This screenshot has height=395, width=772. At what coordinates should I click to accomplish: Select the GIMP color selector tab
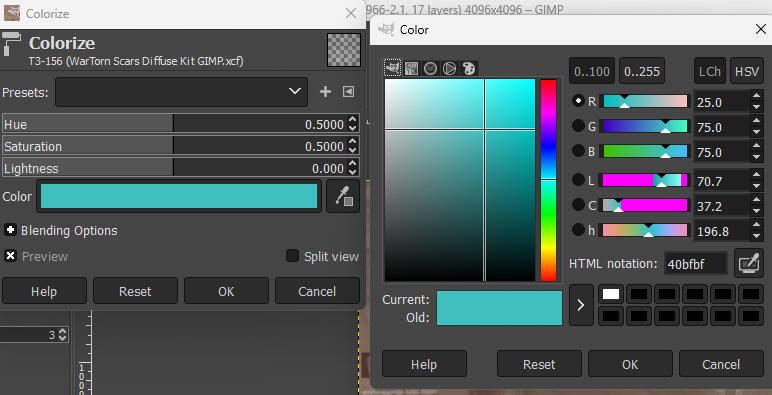[x=392, y=68]
